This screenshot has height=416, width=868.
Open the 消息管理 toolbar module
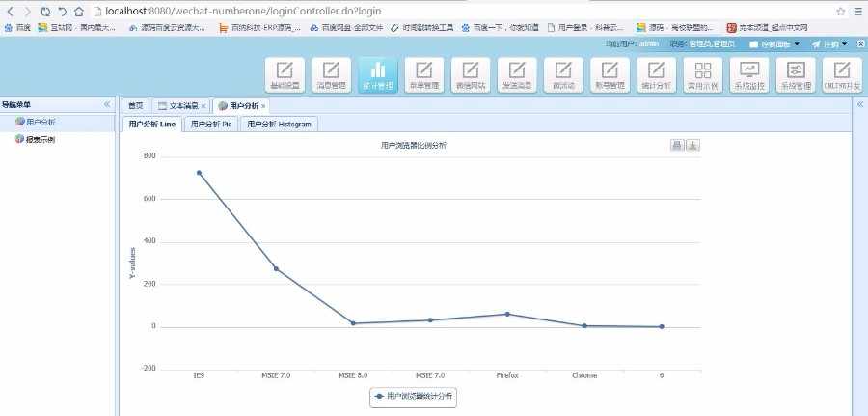point(331,74)
